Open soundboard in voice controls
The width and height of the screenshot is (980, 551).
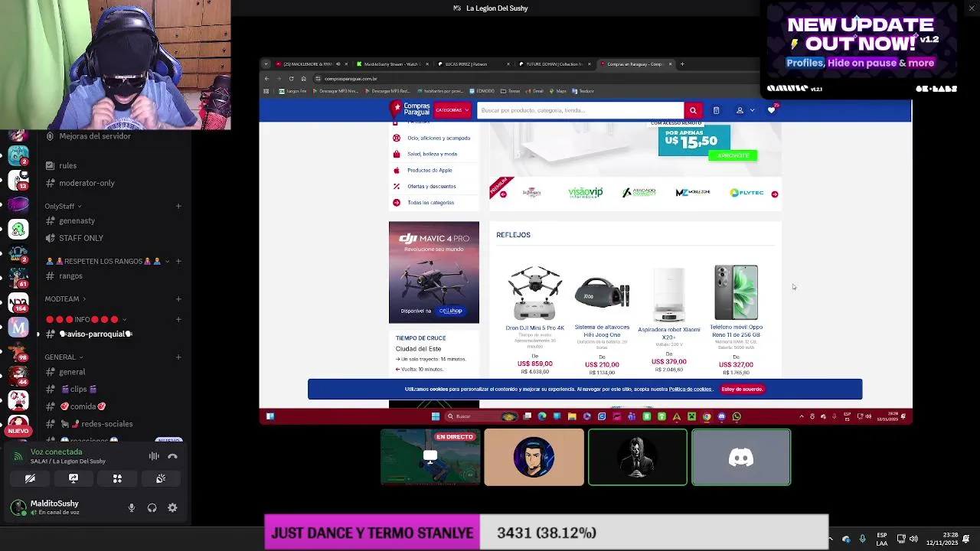coord(161,478)
